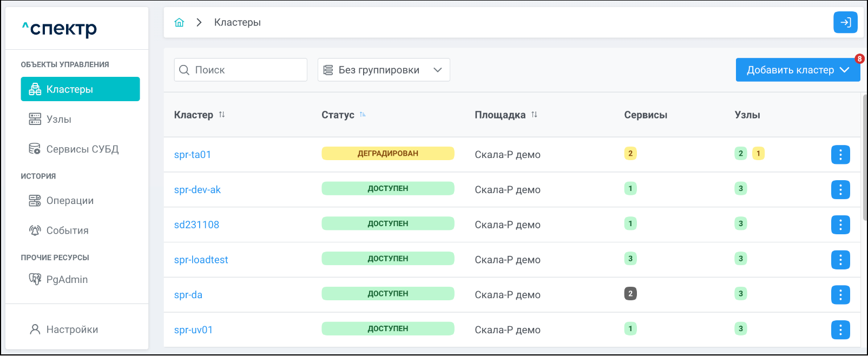The height and width of the screenshot is (356, 868).
Task: Click the home breadcrumb icon
Action: [x=179, y=22]
